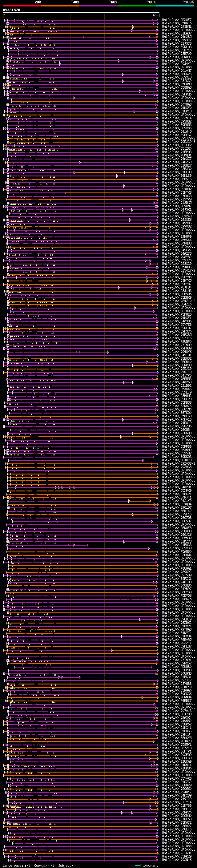Image resolution: width=197 pixels, height=868 pixels.
Task: Select hit UniRef100_Q9SN46
Action: (177, 860)
